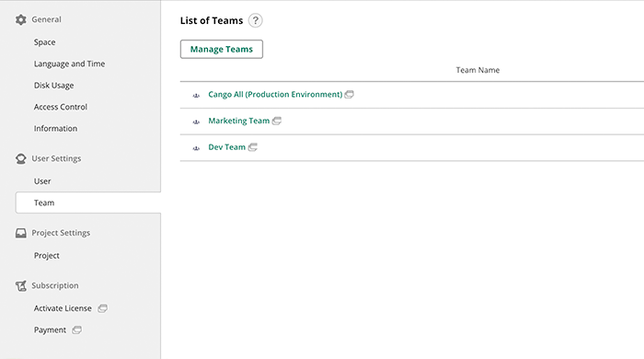Open the Payment page

(x=50, y=330)
